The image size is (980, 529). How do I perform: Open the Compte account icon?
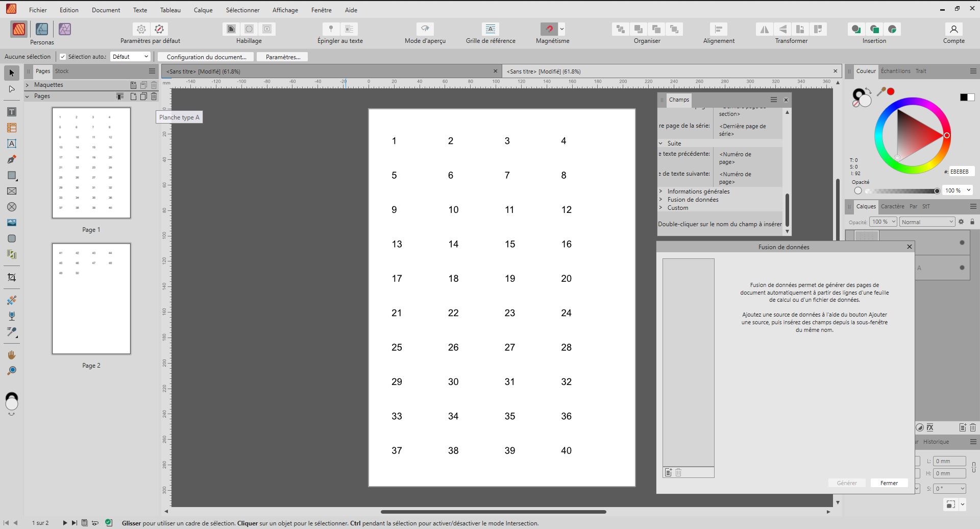coord(953,29)
